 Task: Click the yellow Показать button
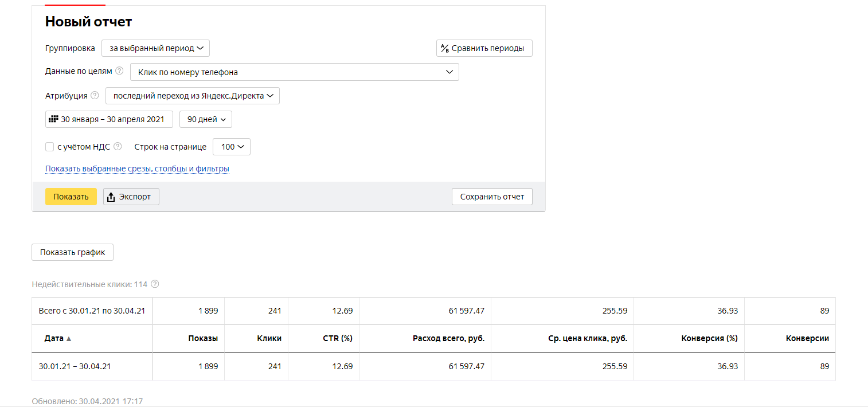click(x=71, y=197)
